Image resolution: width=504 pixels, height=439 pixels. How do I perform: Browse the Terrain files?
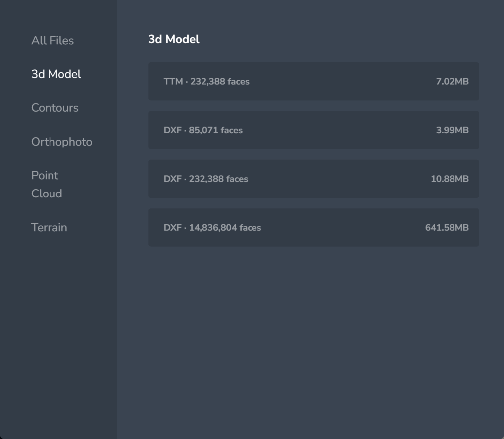click(x=49, y=227)
